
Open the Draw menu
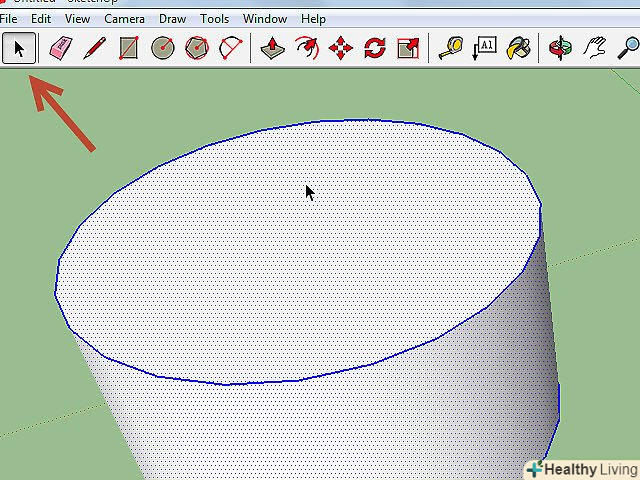pyautogui.click(x=172, y=19)
